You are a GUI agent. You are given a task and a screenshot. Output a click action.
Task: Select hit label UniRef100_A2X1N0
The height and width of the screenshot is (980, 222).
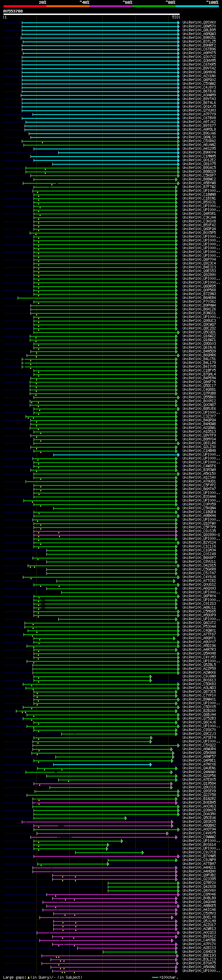pyautogui.click(x=199, y=76)
